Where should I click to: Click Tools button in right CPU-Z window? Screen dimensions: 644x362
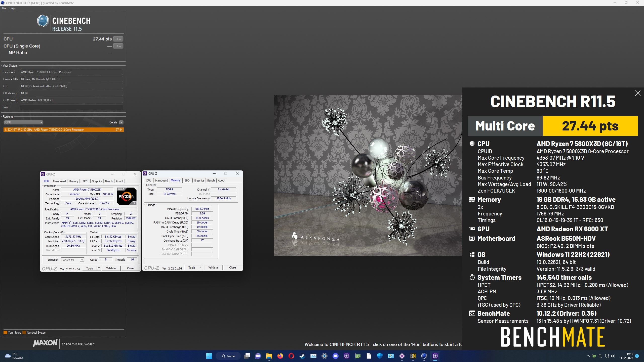coord(192,268)
